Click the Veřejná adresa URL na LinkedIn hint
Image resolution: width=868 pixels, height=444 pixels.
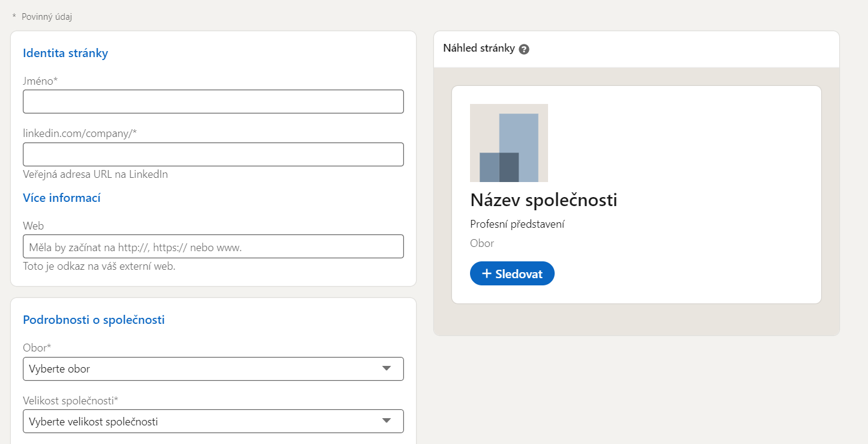pos(95,174)
